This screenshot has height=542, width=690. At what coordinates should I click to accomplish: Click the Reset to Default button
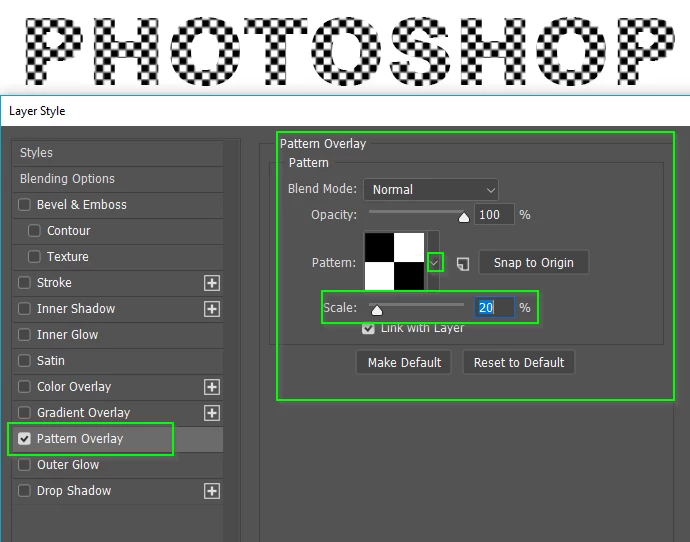tap(519, 363)
